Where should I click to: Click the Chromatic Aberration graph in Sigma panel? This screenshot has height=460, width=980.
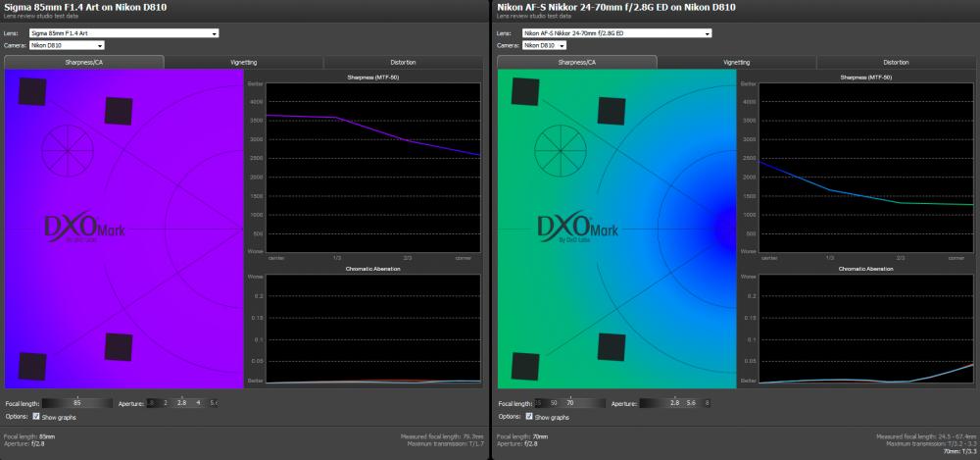click(x=373, y=328)
